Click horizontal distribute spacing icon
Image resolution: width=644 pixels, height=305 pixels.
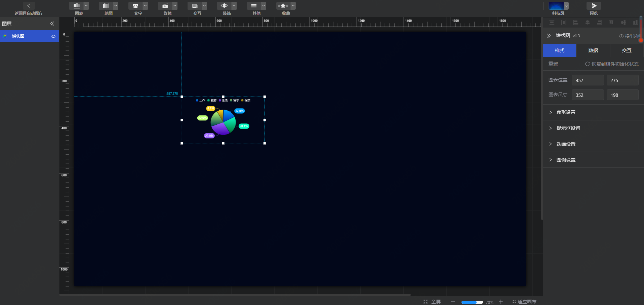click(564, 23)
